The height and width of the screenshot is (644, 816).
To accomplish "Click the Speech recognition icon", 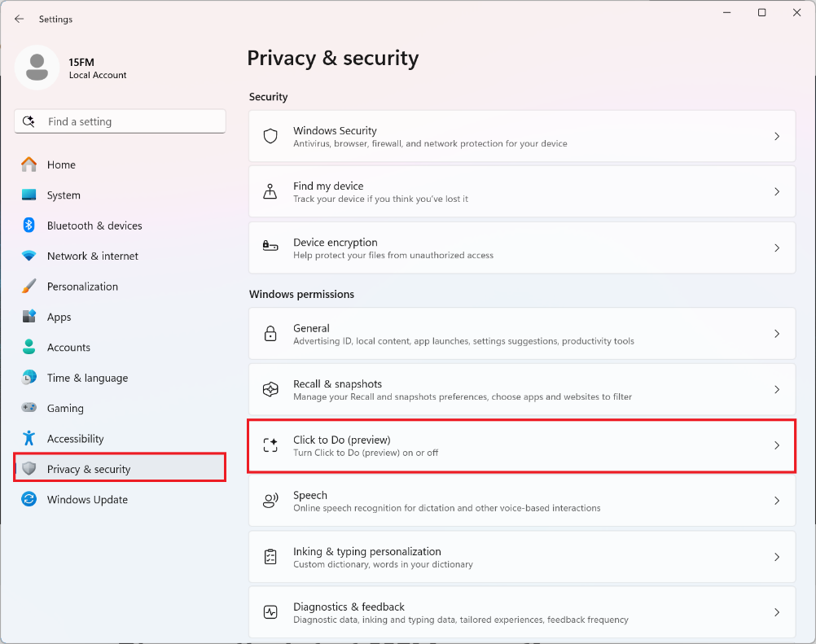I will pos(270,501).
